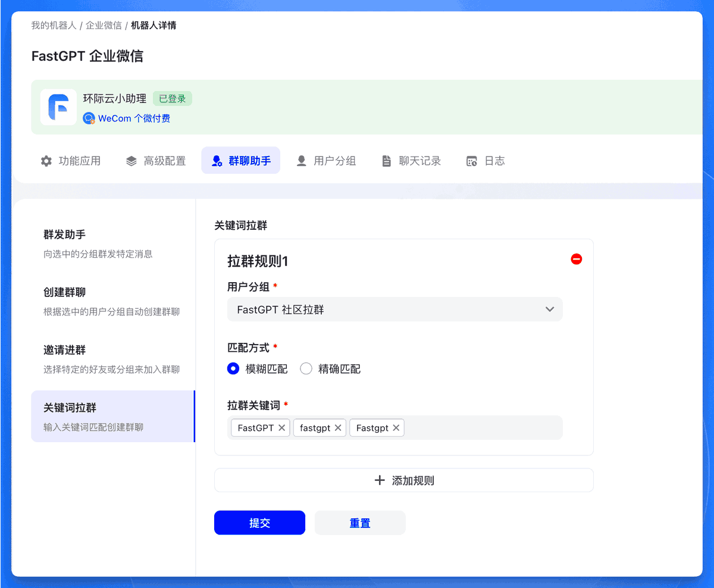Click the FastGPT robot avatar logo
Screen dimensions: 714x588
click(x=58, y=107)
